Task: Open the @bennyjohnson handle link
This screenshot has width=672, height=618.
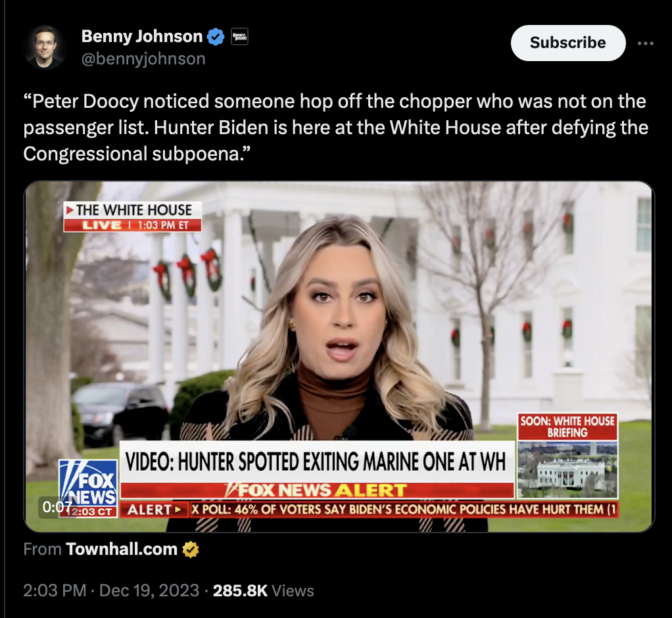Action: (143, 59)
